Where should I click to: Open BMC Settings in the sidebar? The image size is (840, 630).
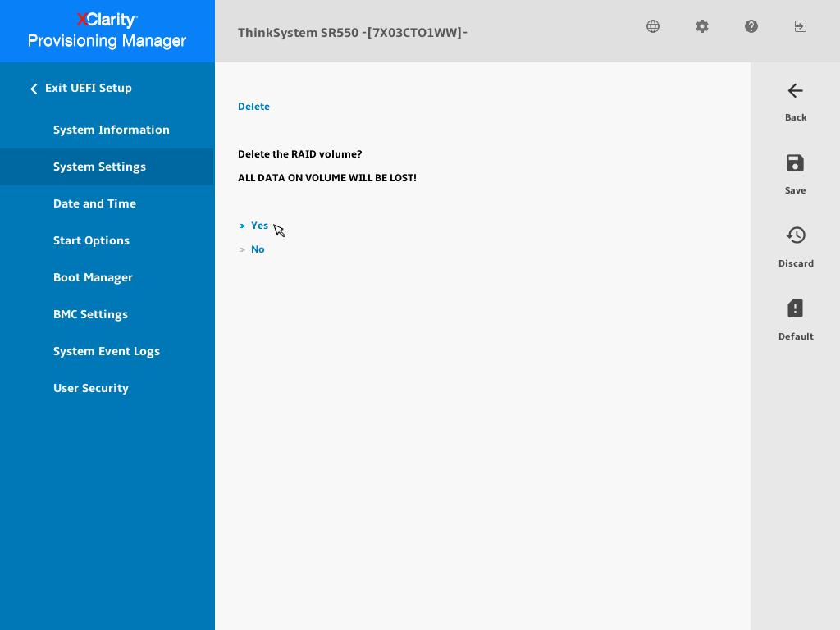click(x=90, y=314)
